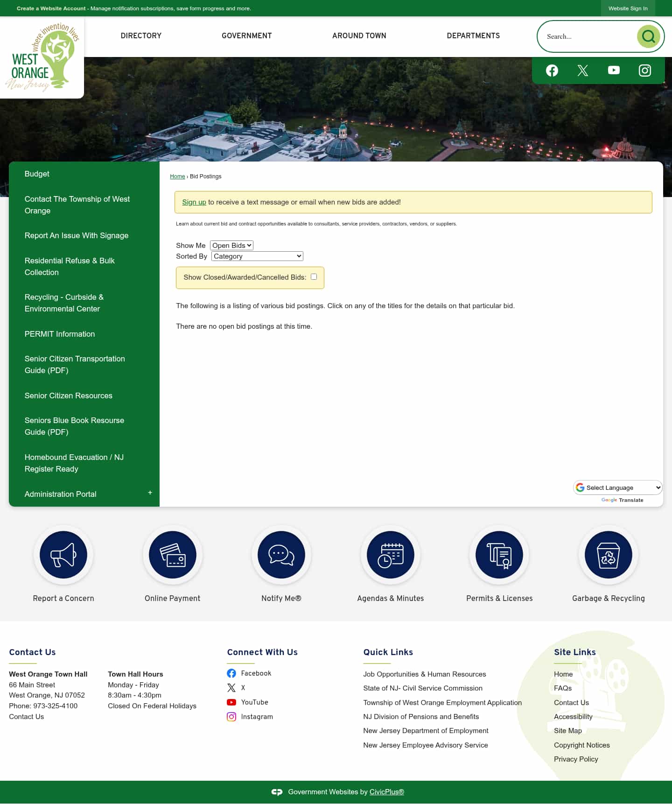Open the X icon in the header
Screen dimensions: 672x805
point(583,71)
